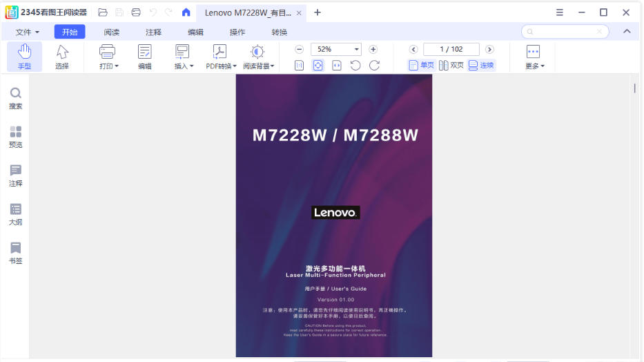Screen dimensions: 644x362
Task: Click the Edit document tool
Action: point(144,57)
